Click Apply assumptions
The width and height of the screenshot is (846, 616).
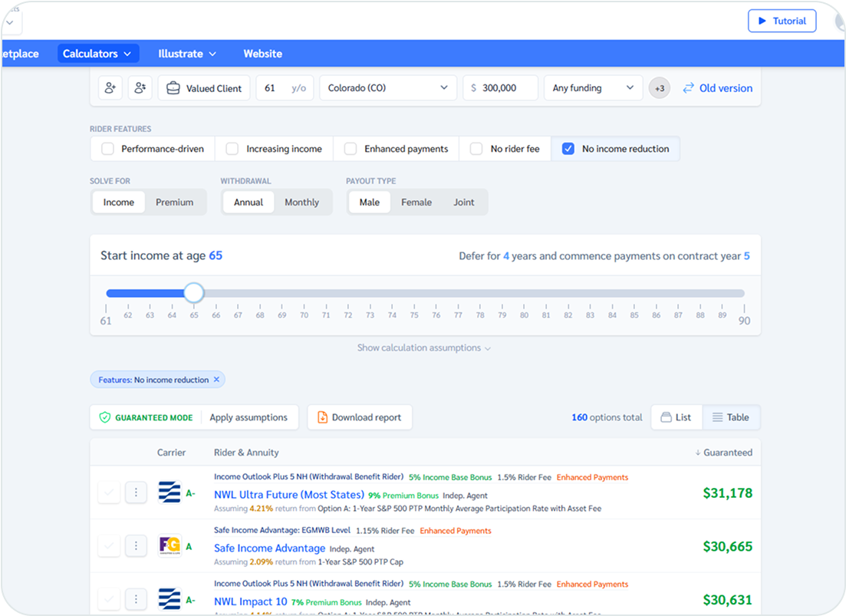pos(249,417)
